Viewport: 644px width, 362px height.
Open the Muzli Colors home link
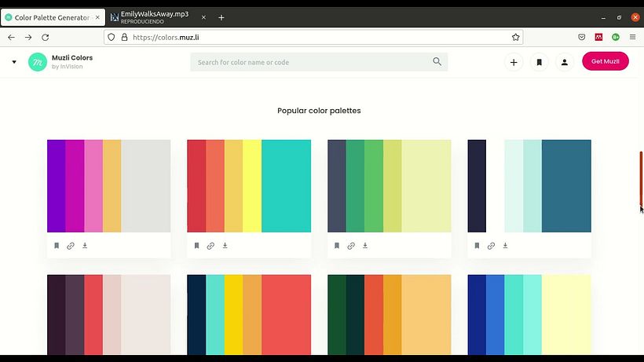coord(60,61)
